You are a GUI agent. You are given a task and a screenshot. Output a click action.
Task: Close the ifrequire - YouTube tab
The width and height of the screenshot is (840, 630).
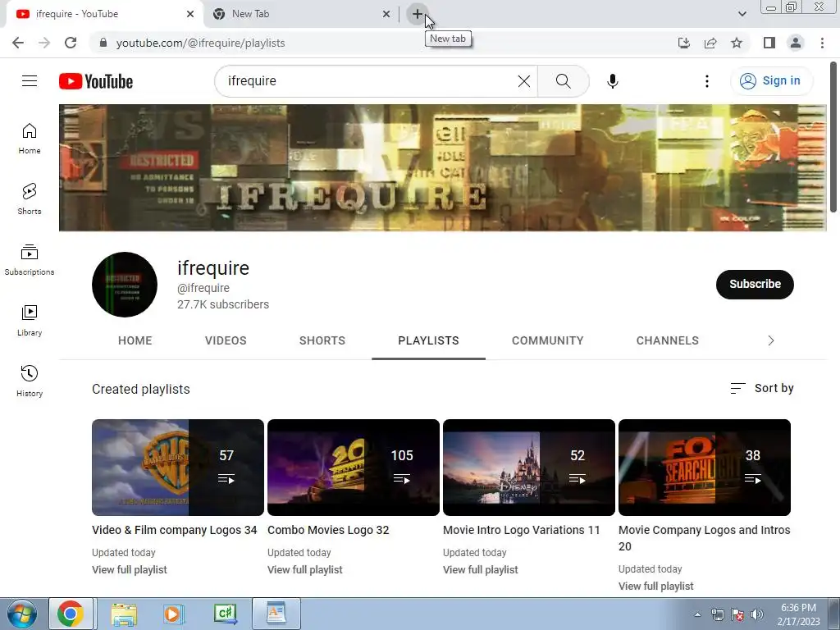(190, 14)
